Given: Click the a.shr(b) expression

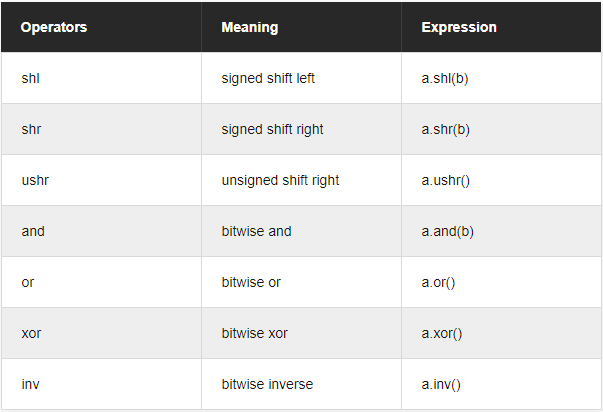Looking at the screenshot, I should (445, 129).
